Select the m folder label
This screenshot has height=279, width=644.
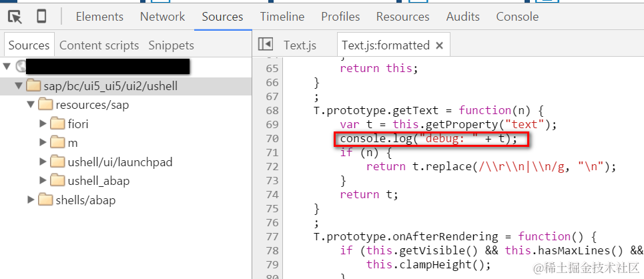click(73, 143)
